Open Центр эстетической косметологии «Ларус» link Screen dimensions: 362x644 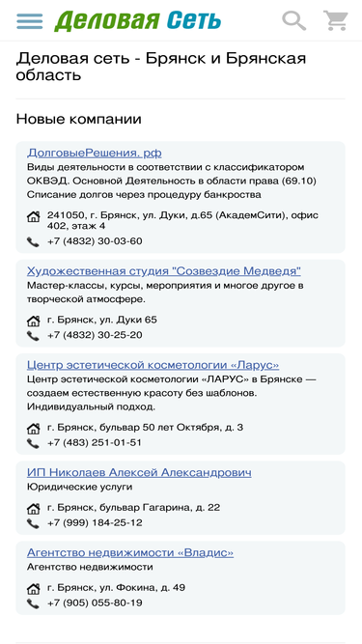point(153,365)
